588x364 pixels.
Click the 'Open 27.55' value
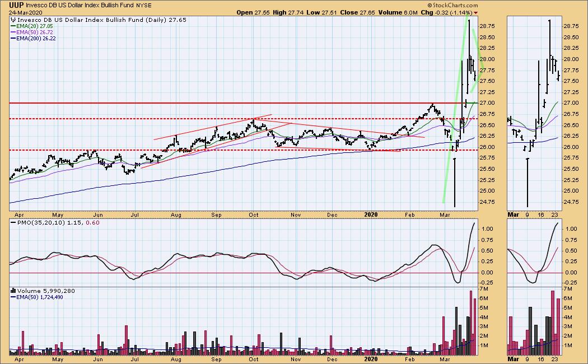[x=253, y=12]
